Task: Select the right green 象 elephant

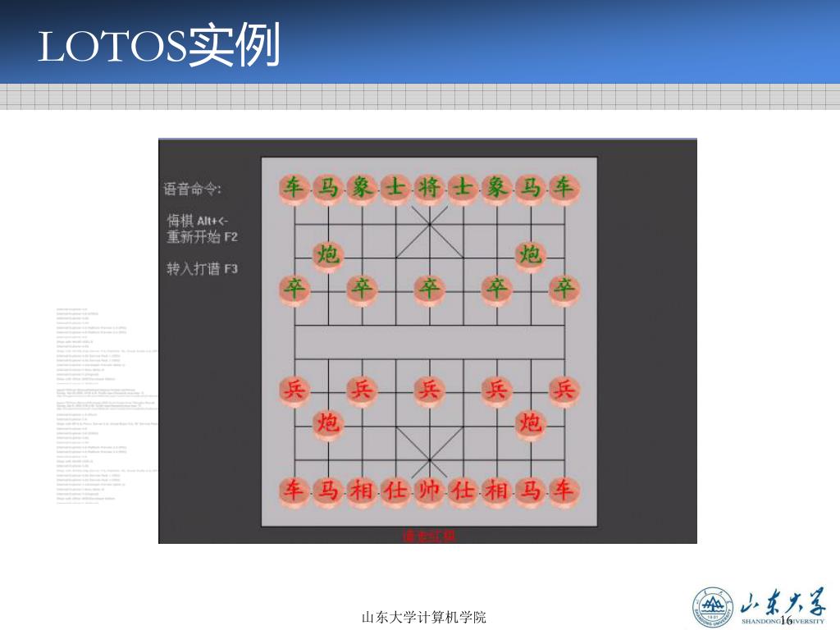Action: coord(496,189)
